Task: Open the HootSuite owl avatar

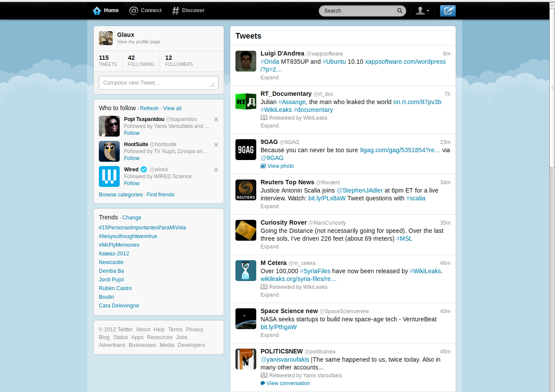Action: (x=109, y=151)
